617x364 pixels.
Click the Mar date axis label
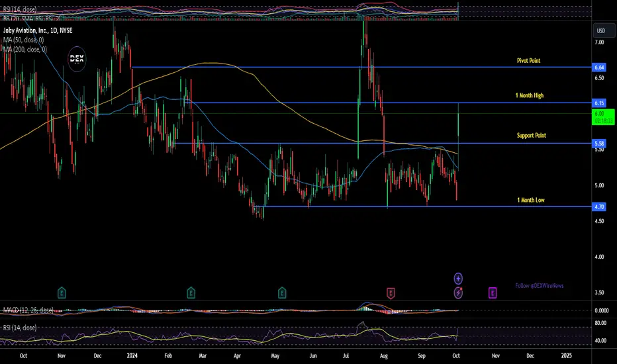pyautogui.click(x=203, y=356)
